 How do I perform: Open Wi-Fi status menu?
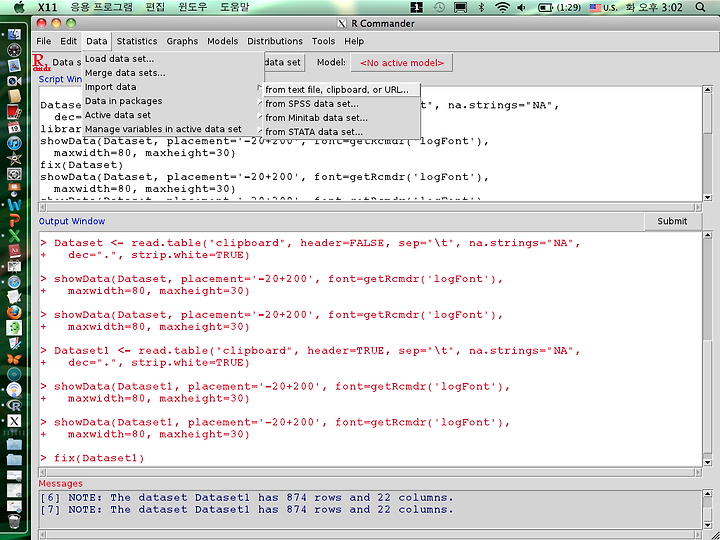(x=503, y=7)
